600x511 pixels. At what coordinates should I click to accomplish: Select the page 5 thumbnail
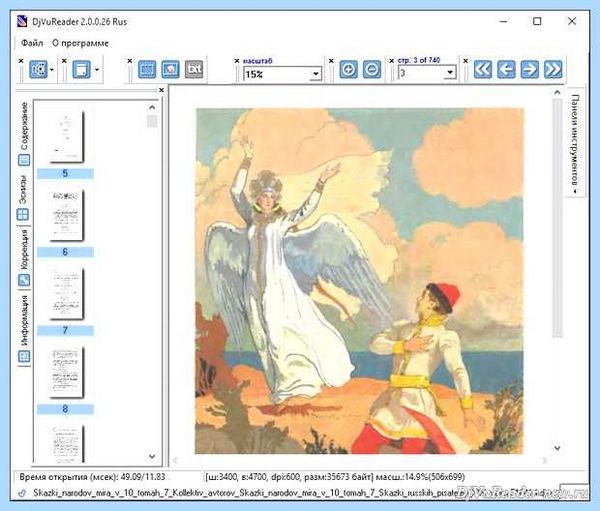coord(66,136)
